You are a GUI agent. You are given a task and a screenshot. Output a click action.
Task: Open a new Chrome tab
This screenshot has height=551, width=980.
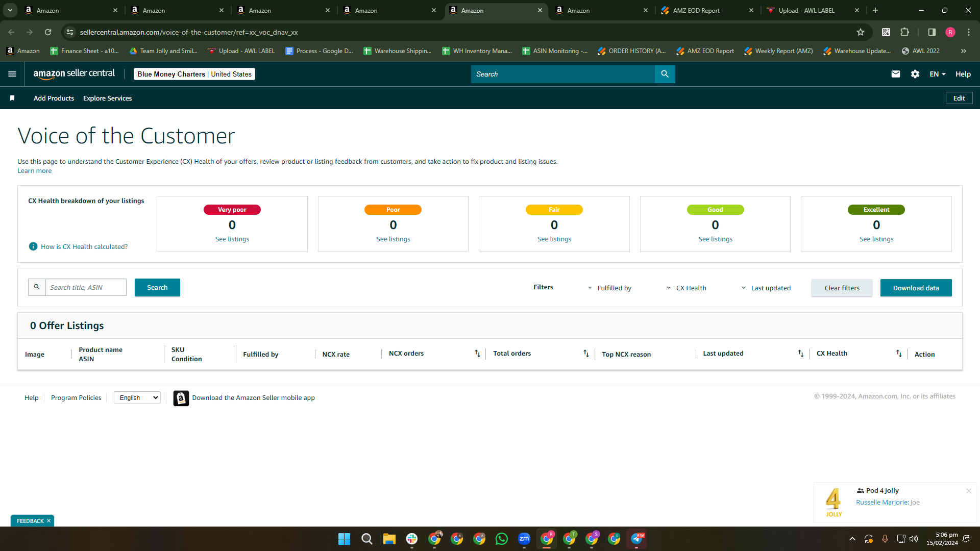point(875,10)
